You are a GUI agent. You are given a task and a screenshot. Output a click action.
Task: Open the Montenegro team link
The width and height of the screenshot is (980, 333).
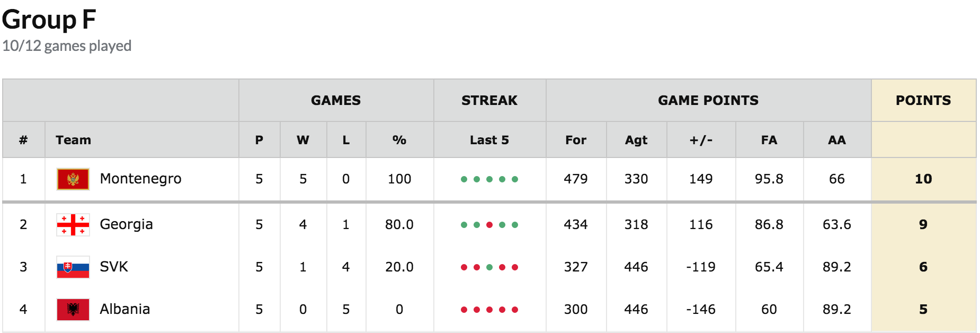point(140,179)
